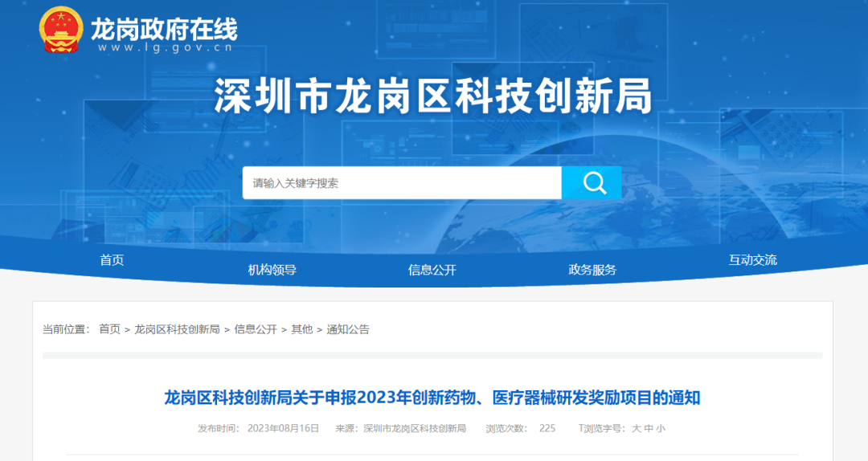Select 信息公开 in the breadcrumb trail
Image resolution: width=868 pixels, height=461 pixels.
pyautogui.click(x=256, y=329)
